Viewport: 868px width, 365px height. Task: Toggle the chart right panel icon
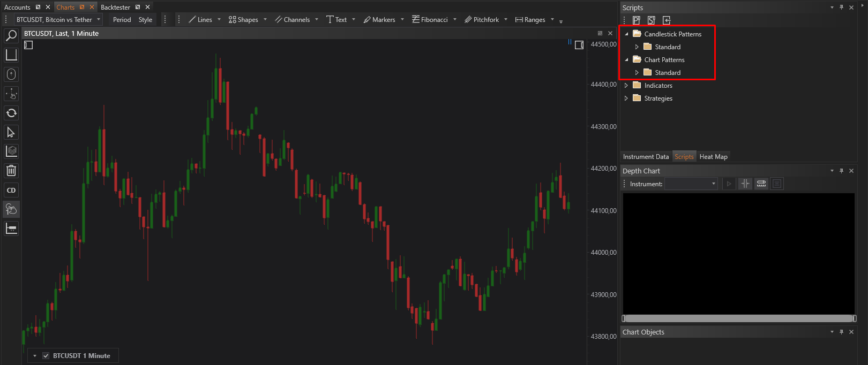pyautogui.click(x=579, y=45)
